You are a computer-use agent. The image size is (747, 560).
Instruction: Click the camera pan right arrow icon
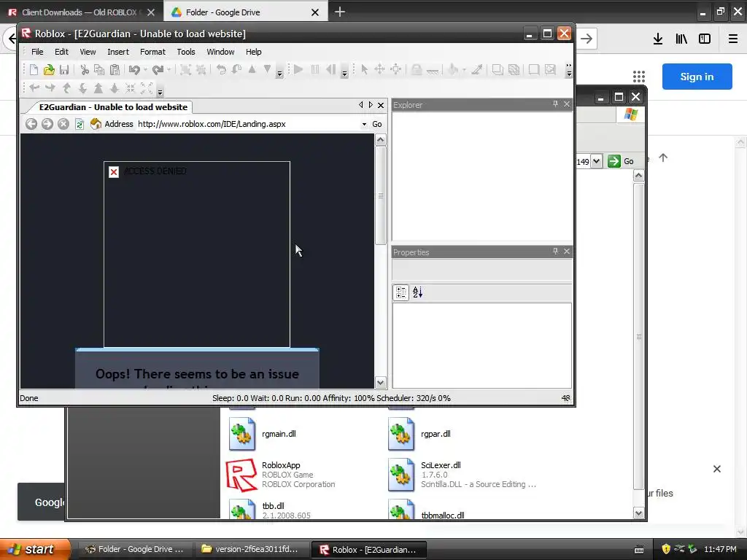coord(50,87)
